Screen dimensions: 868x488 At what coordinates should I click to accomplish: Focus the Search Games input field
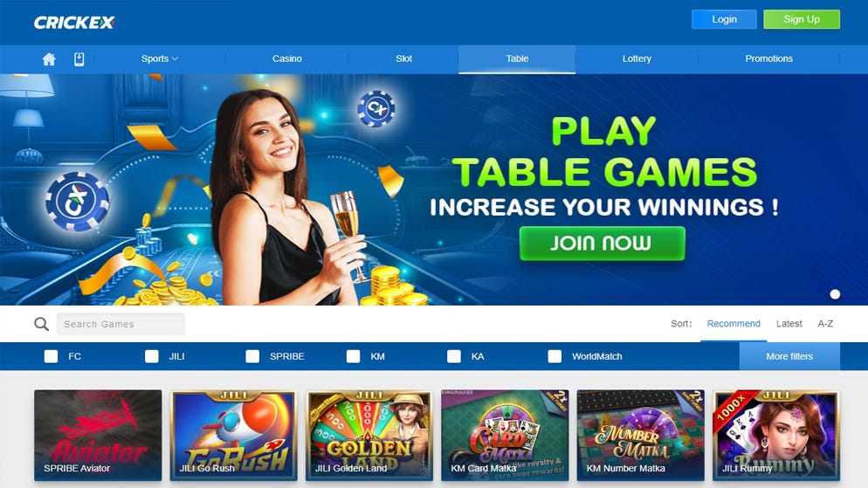coord(121,324)
